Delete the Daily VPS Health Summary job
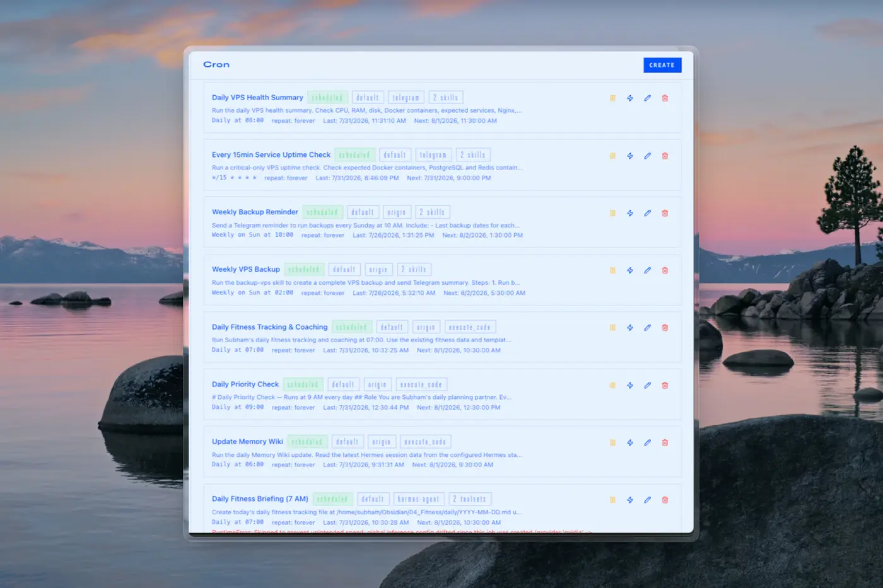 point(665,98)
